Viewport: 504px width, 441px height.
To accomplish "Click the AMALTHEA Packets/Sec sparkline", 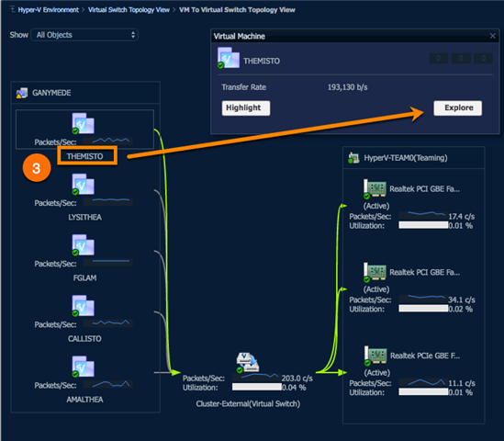I will point(108,384).
